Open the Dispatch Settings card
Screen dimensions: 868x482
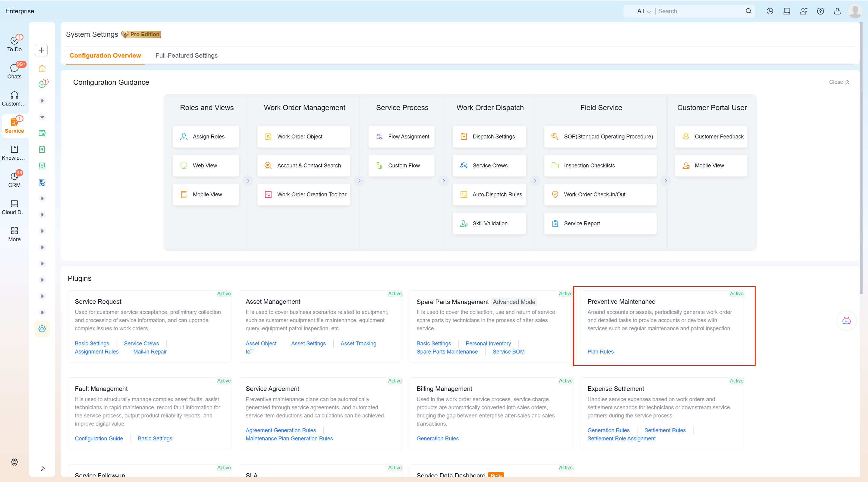pos(489,137)
